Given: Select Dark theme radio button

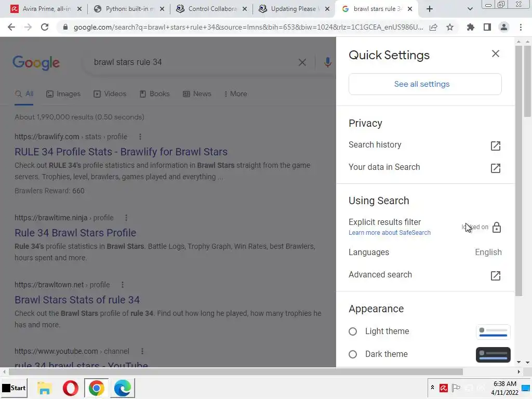Looking at the screenshot, I should [x=353, y=354].
